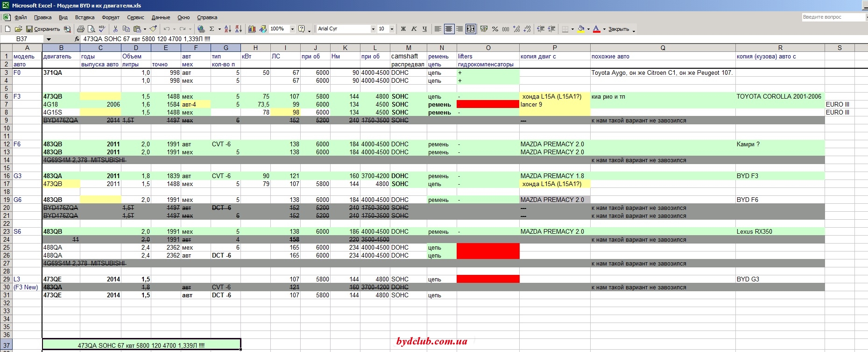Image resolution: width=868 pixels, height=352 pixels.
Task: Click the Print icon in toolbar
Action: point(81,29)
